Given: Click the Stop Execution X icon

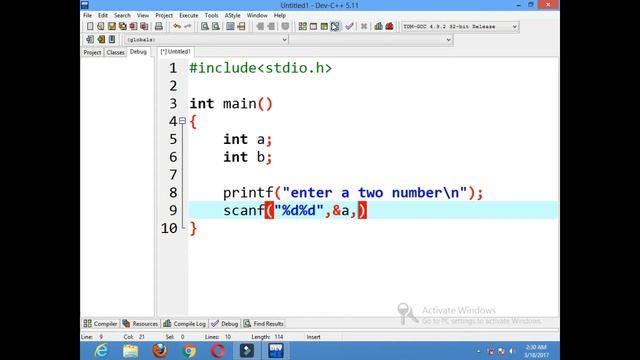Looking at the screenshot, I should (x=364, y=27).
